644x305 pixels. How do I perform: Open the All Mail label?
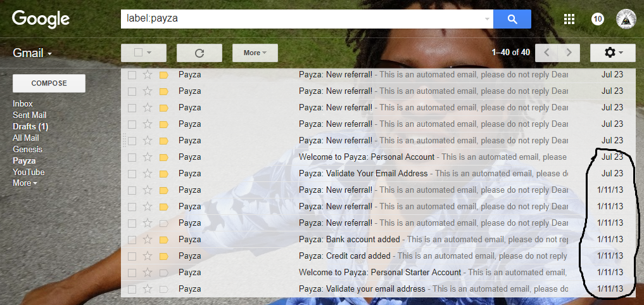click(x=26, y=138)
